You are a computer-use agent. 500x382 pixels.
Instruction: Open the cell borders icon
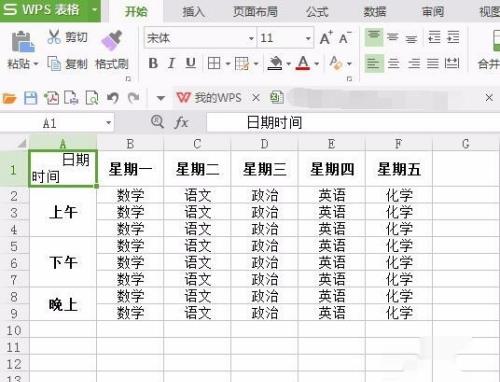pyautogui.click(x=214, y=63)
